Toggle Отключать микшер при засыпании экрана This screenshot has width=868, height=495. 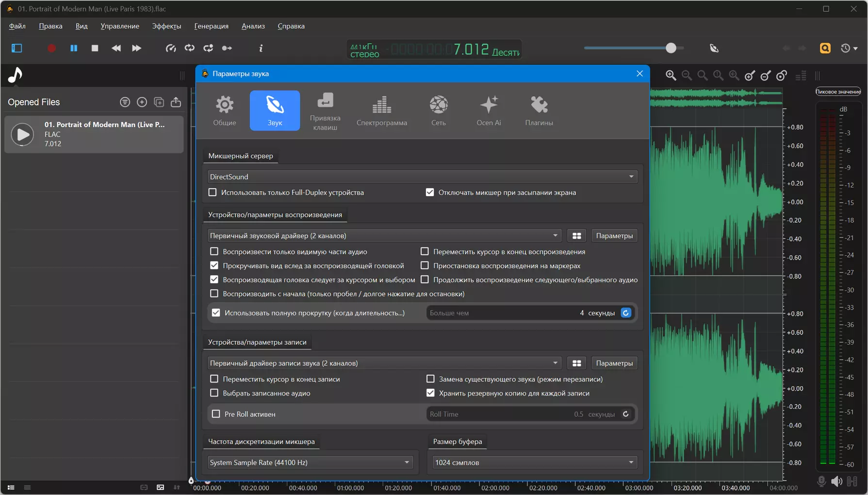(x=430, y=192)
